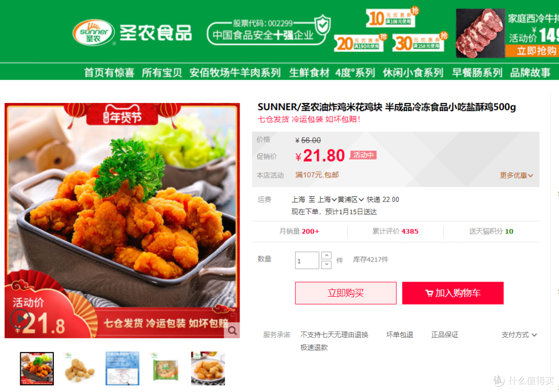Grab the 20元 coupon badge

(x=360, y=43)
